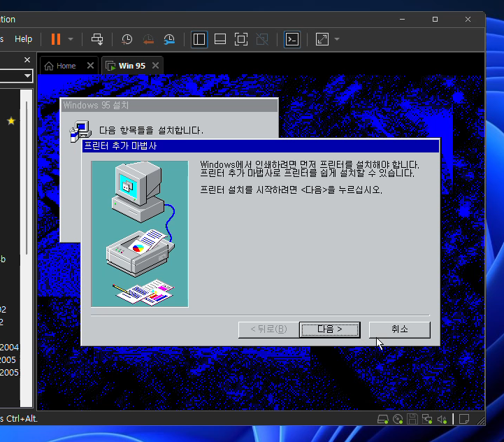
Task: Click the orange Pause VM icon
Action: click(x=56, y=39)
